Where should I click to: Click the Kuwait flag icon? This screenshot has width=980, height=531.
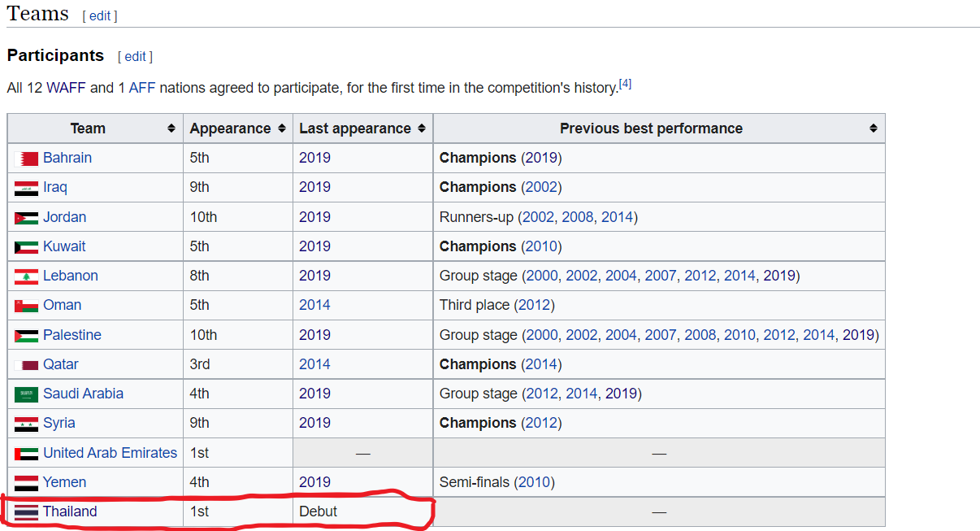click(x=26, y=247)
